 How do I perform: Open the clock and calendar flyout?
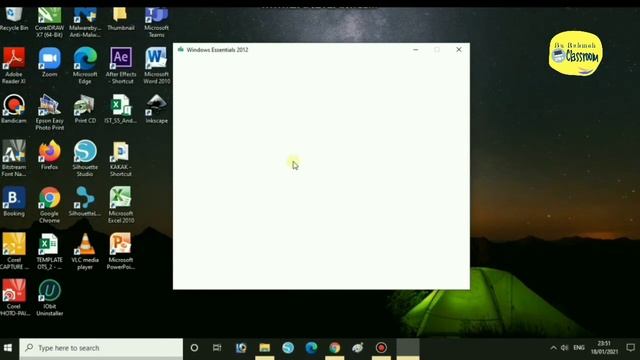pos(604,348)
